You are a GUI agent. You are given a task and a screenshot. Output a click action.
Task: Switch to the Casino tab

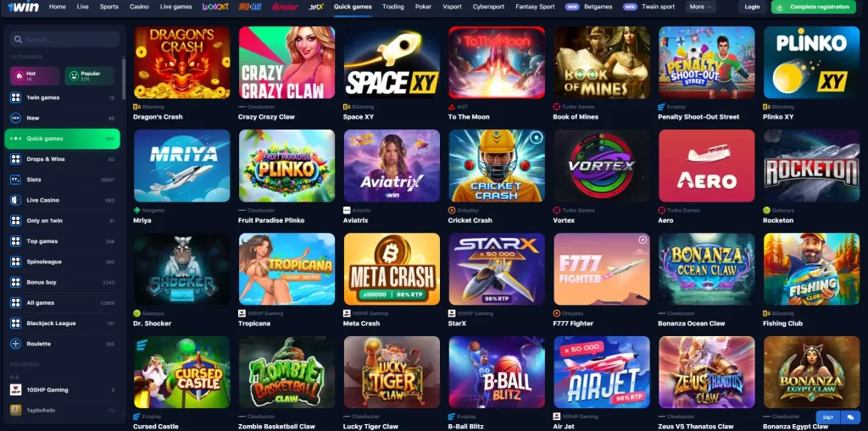(139, 7)
